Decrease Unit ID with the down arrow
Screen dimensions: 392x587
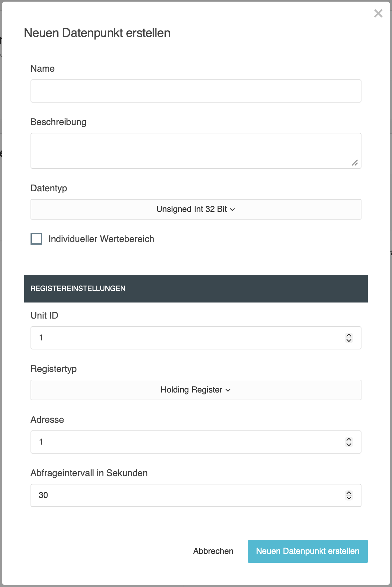(x=349, y=340)
